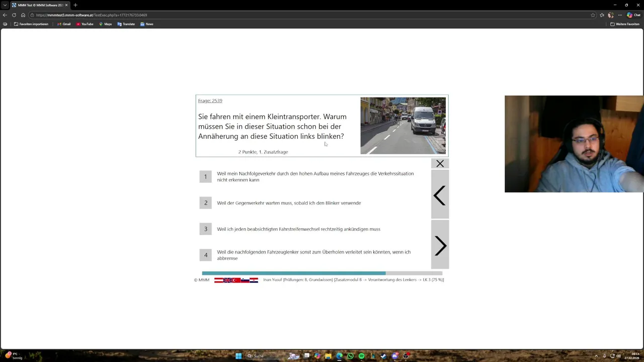Screen dimensions: 644x362
Task: Go to previous question with left arrow
Action: [x=440, y=195]
